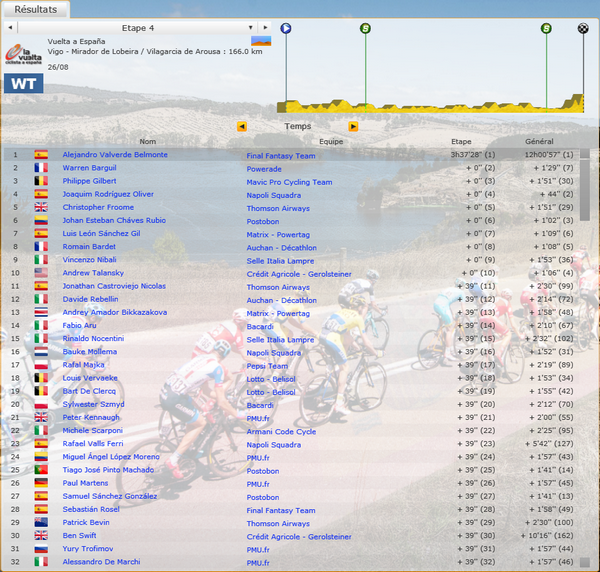Open rider Christopher Froome

pos(98,207)
